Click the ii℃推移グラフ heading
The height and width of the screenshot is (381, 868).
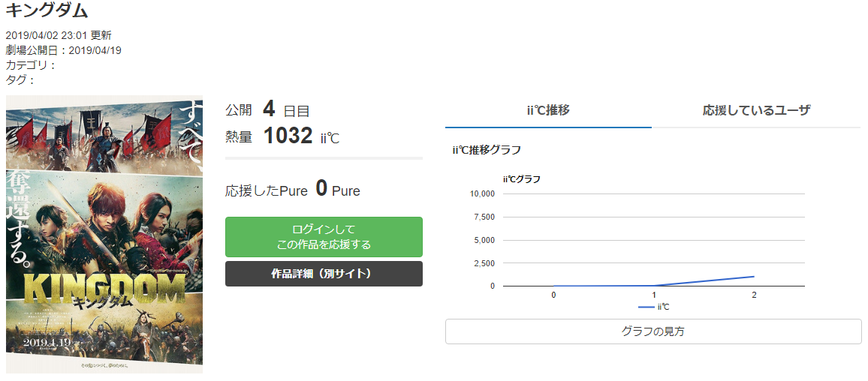[487, 150]
